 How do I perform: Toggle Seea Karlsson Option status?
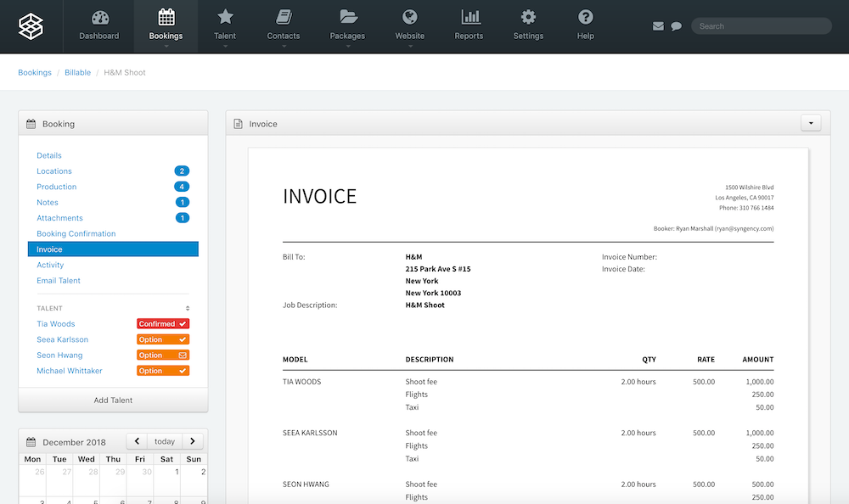163,339
